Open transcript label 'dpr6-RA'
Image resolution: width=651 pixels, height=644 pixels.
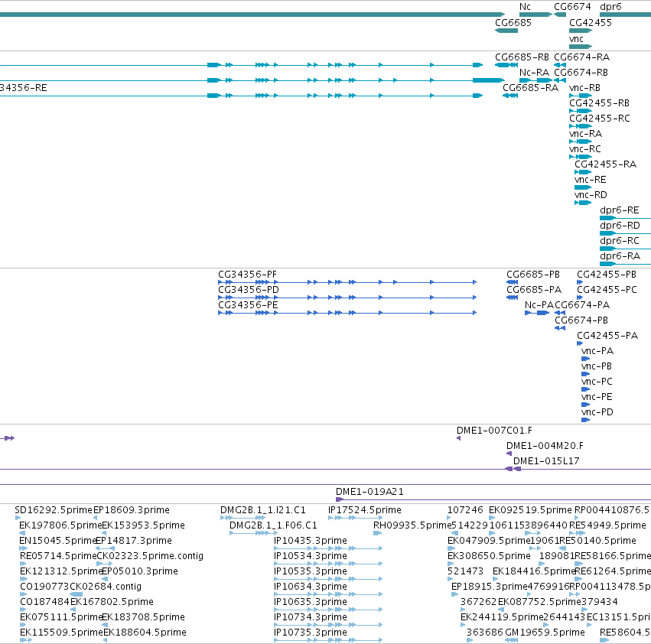click(620, 256)
